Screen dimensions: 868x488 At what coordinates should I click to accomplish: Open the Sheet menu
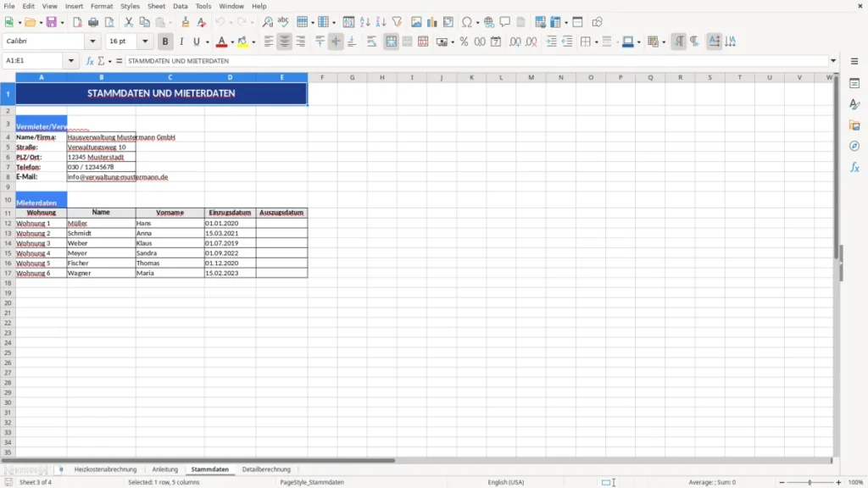[156, 6]
